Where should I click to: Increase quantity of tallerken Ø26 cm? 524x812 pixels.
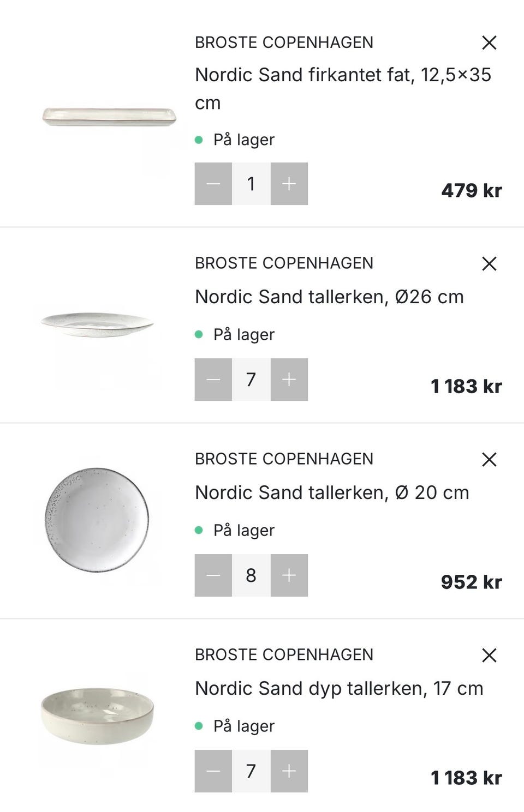tap(289, 380)
